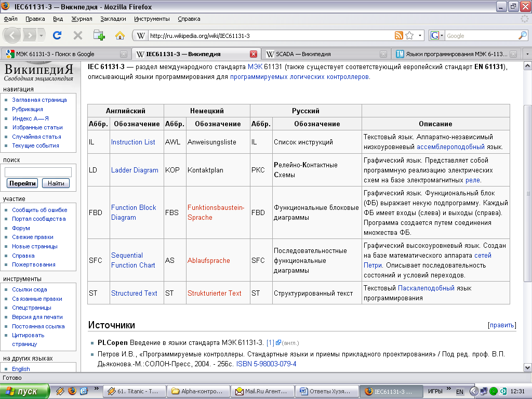This screenshot has width=532, height=399.
Task: Click the Перейти button
Action: click(x=22, y=183)
